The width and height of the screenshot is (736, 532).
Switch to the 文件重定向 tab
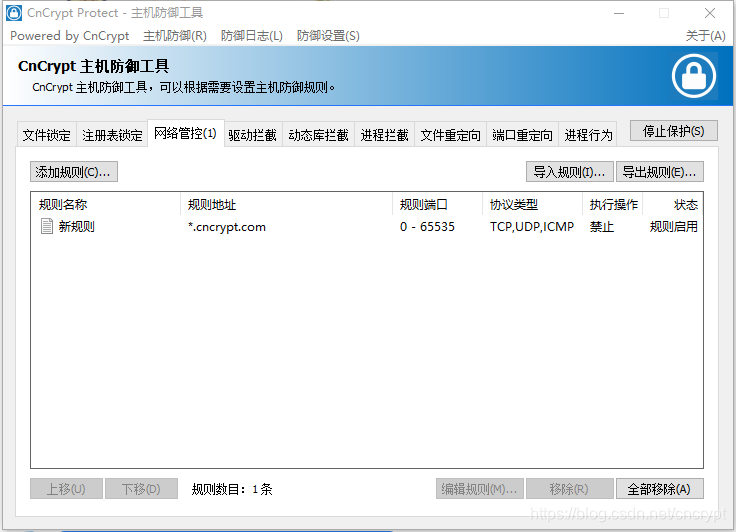coord(451,135)
